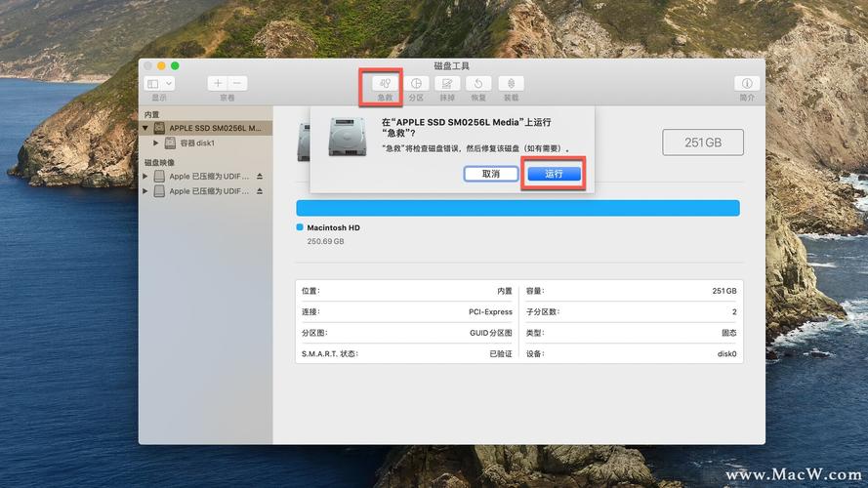Viewport: 868px width, 488px height.
Task: Click the hard drive icon in the dialog
Action: tap(347, 136)
